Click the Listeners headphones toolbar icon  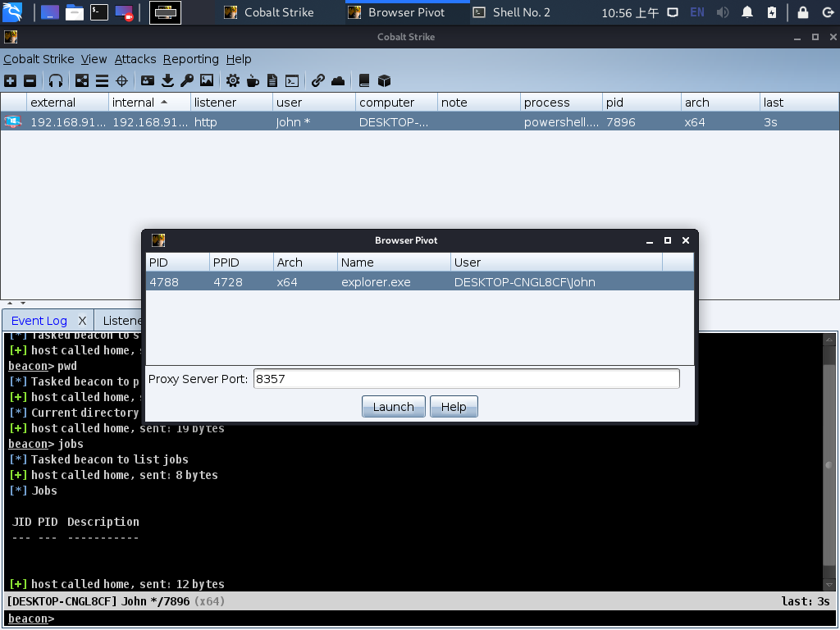click(56, 80)
